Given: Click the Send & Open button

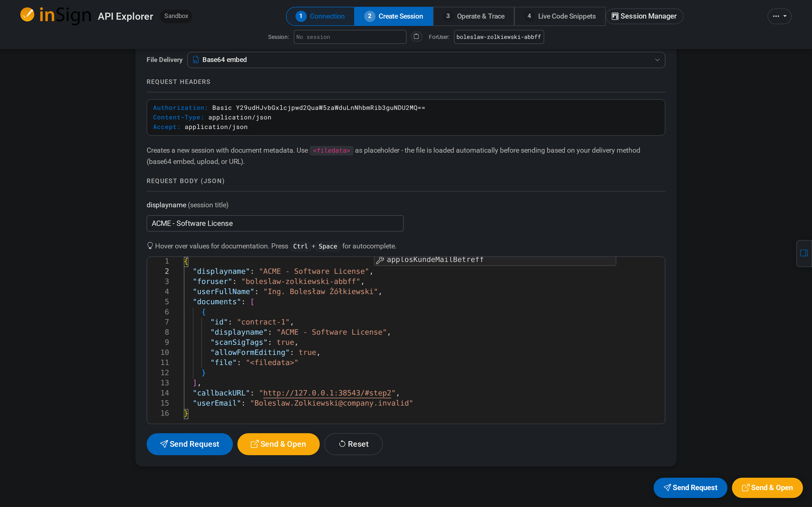Looking at the screenshot, I should (278, 444).
